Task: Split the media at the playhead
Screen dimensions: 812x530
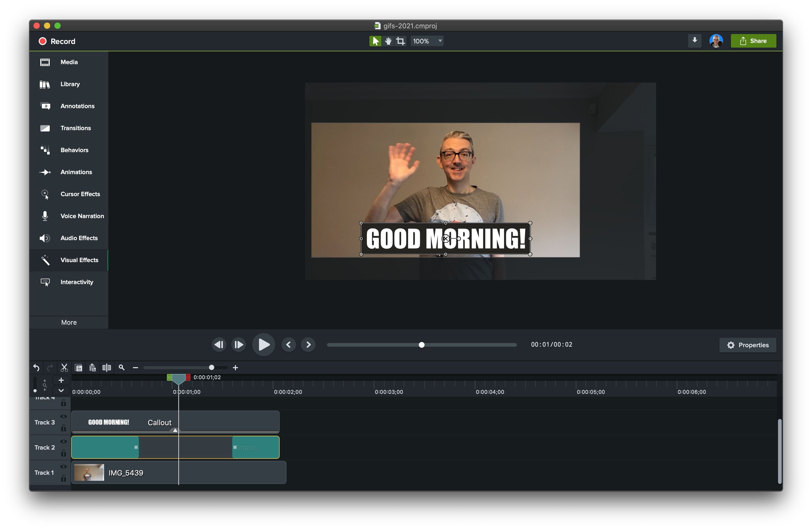Action: pyautogui.click(x=107, y=367)
